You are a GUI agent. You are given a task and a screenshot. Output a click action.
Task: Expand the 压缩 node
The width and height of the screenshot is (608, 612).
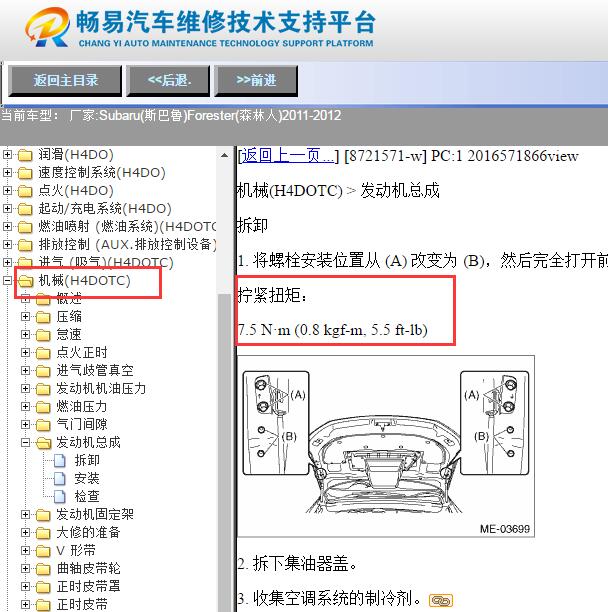point(25,317)
